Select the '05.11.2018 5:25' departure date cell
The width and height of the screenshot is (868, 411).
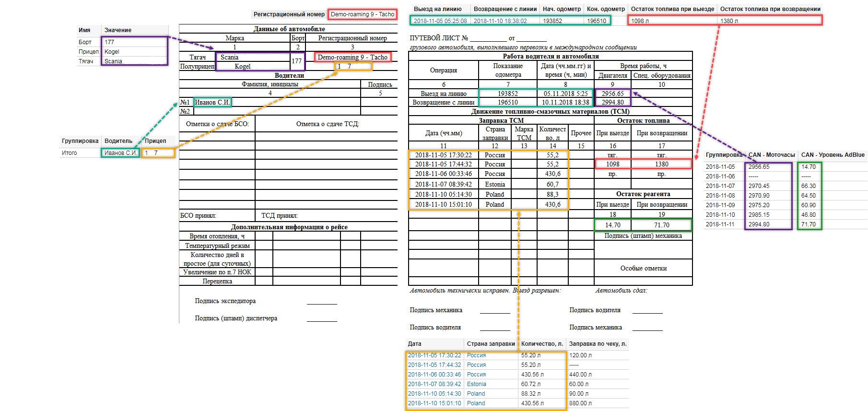click(565, 94)
